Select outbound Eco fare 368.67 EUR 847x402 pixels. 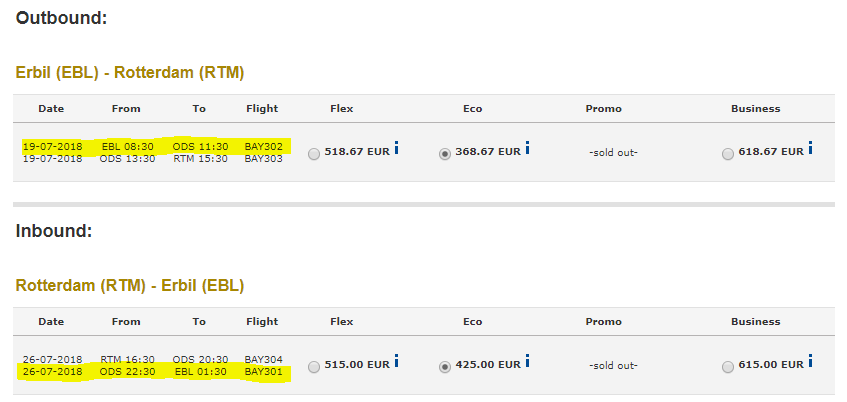tap(445, 155)
